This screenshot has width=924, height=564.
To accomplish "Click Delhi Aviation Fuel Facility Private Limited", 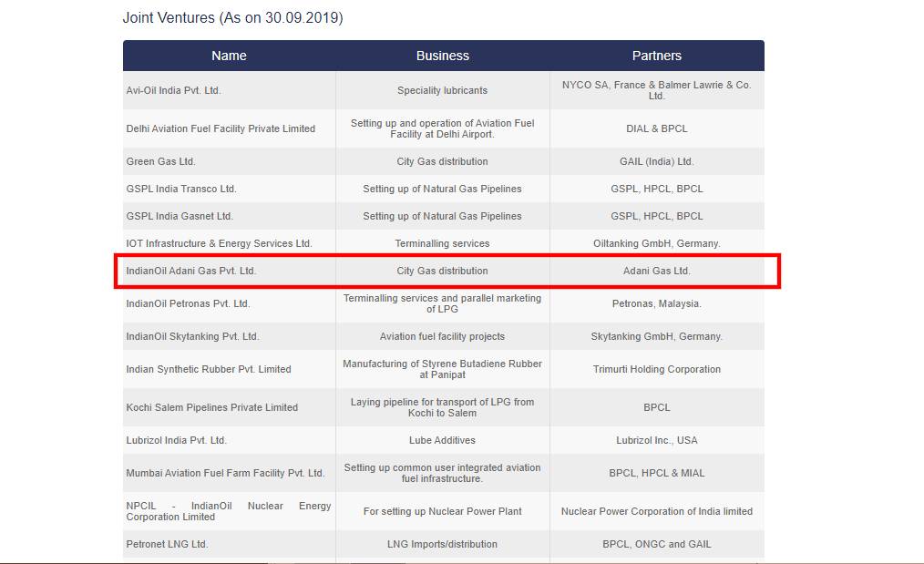I will coord(221,128).
